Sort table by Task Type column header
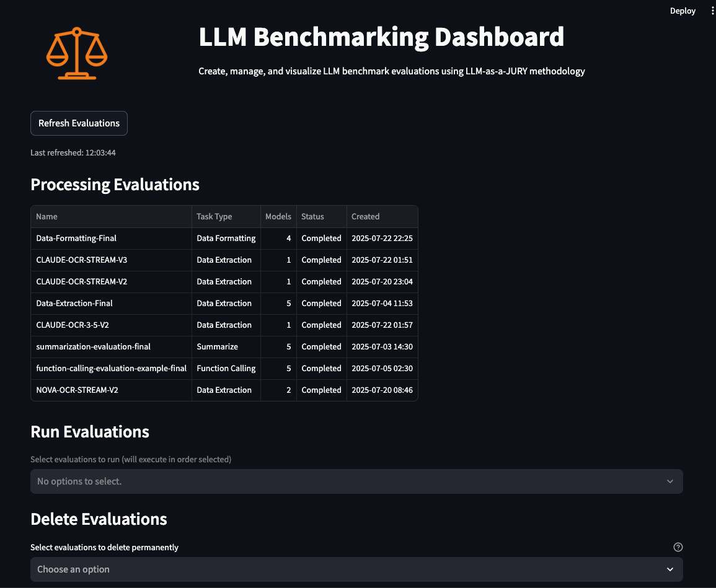Screen dimensions: 716x588 tap(214, 217)
